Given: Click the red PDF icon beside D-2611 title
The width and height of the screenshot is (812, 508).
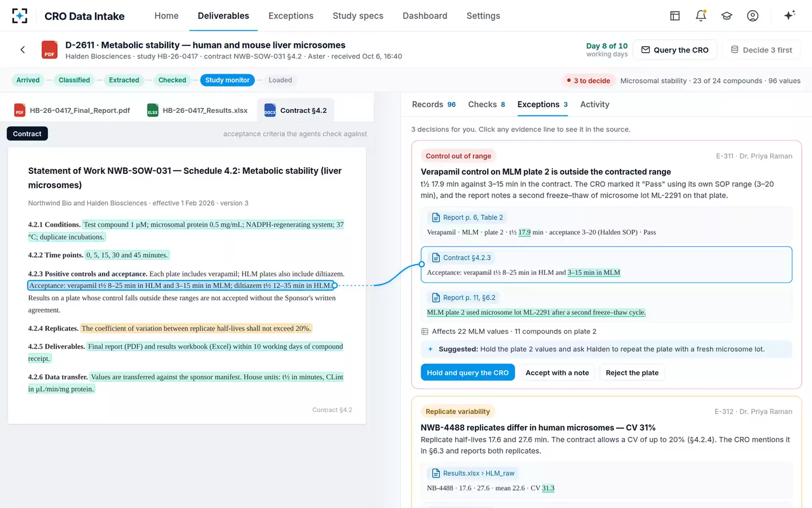Looking at the screenshot, I should [50, 50].
